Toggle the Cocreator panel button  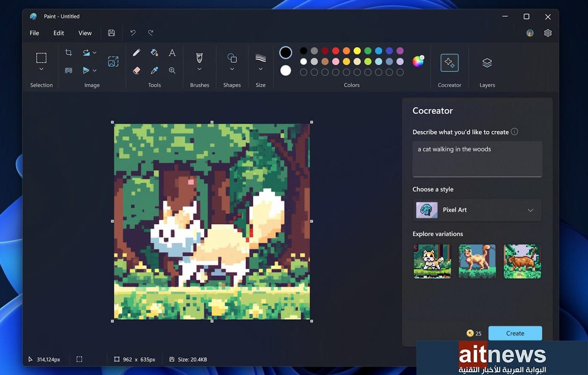[x=449, y=63]
